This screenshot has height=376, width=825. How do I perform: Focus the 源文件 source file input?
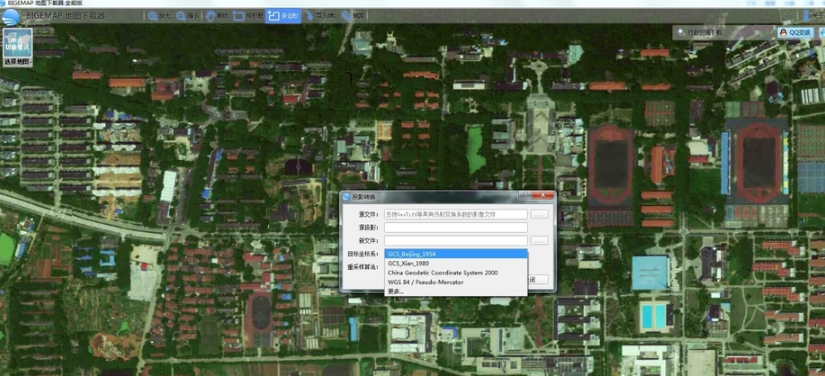(x=456, y=215)
